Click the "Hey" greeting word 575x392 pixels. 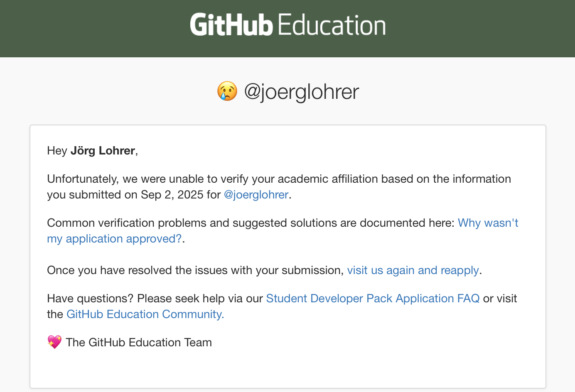point(57,151)
